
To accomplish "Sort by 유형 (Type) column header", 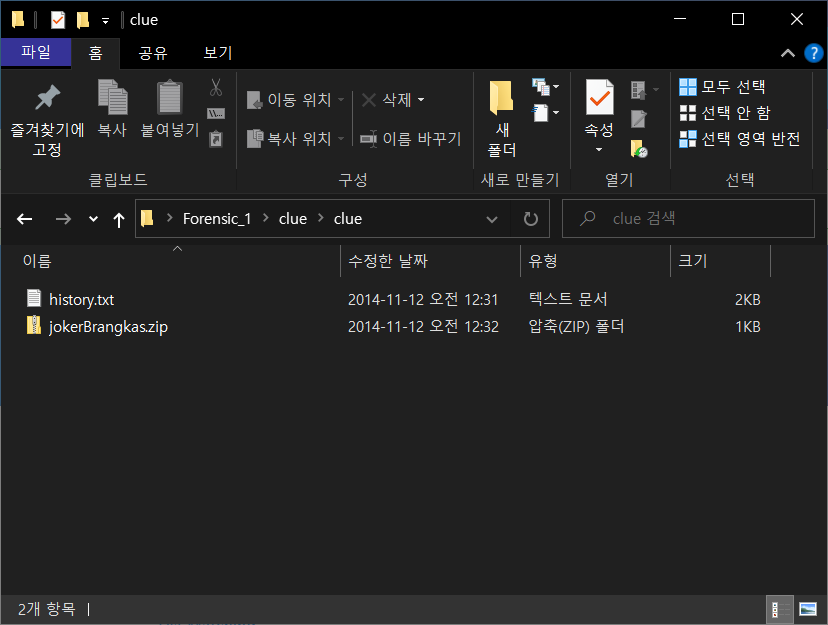I will tap(595, 261).
